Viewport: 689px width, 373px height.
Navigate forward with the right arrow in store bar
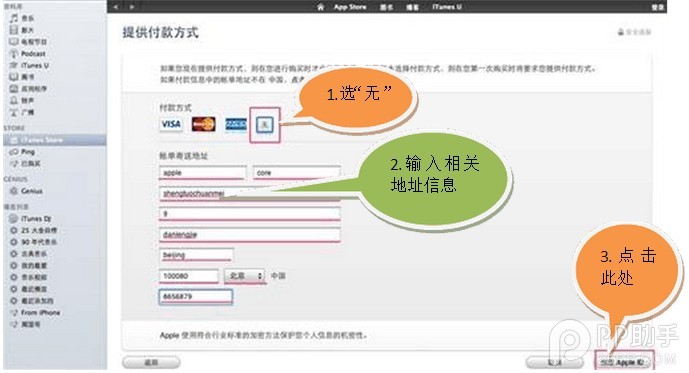132,7
